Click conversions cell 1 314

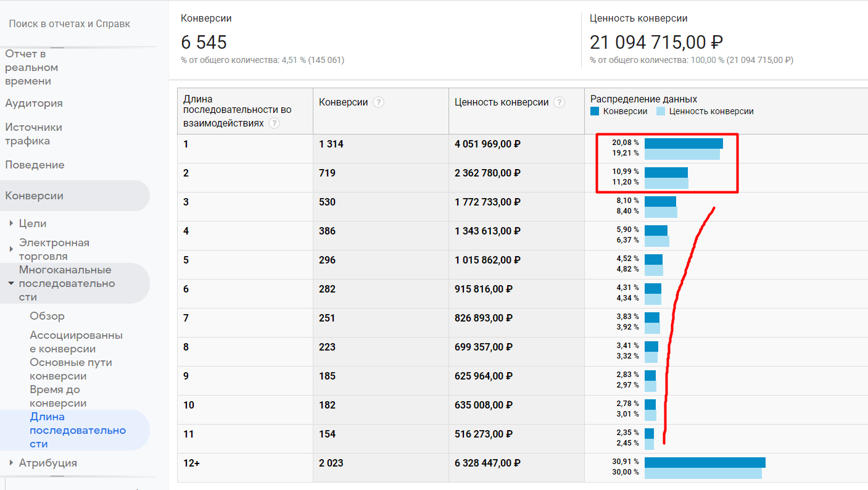point(331,144)
